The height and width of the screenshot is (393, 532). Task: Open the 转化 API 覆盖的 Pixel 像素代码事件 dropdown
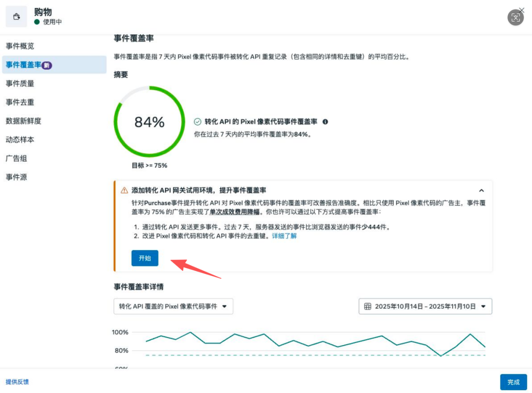click(173, 306)
